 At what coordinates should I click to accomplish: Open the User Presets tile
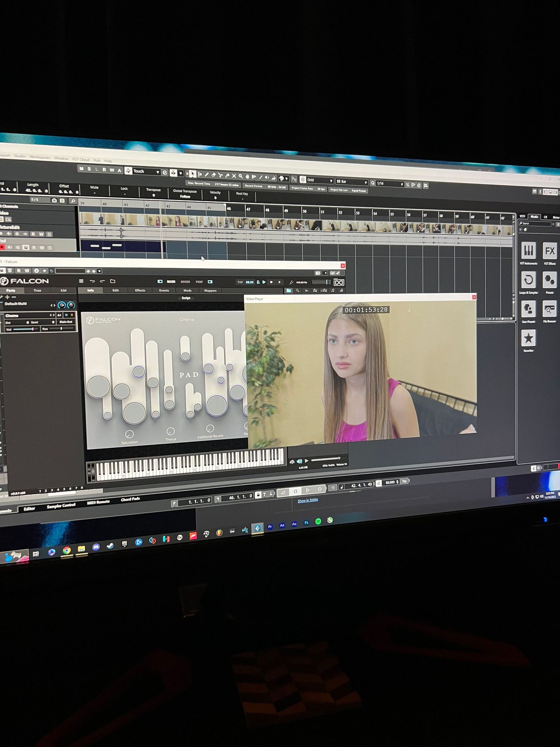pos(528,309)
